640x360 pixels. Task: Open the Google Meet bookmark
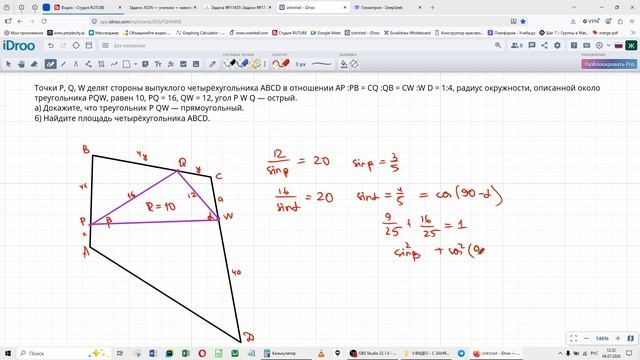coord(326,33)
